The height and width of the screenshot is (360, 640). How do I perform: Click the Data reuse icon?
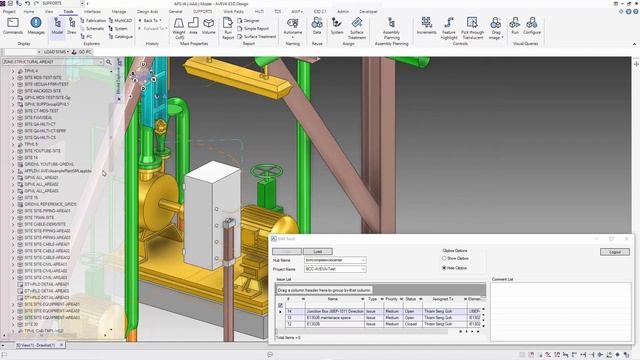[317, 26]
